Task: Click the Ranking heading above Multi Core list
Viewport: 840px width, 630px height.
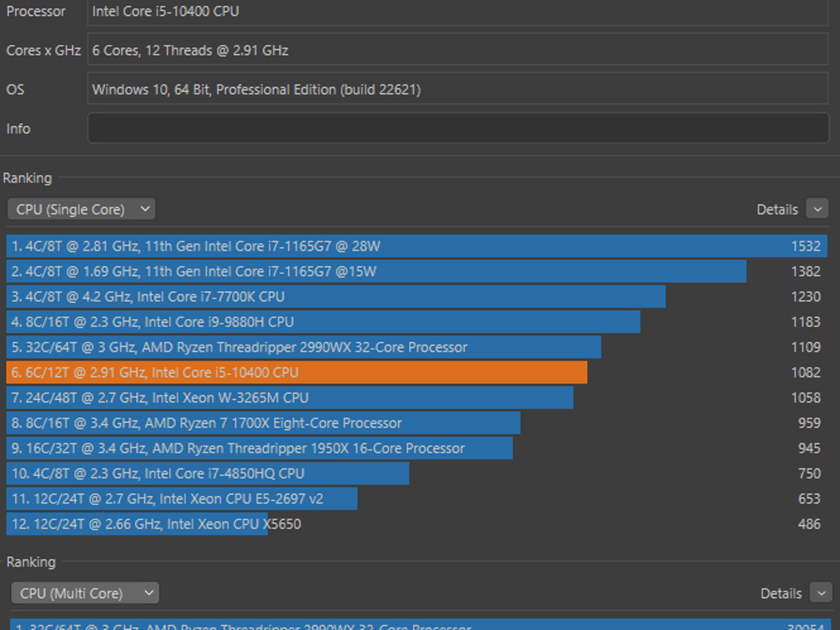Action: [x=31, y=562]
